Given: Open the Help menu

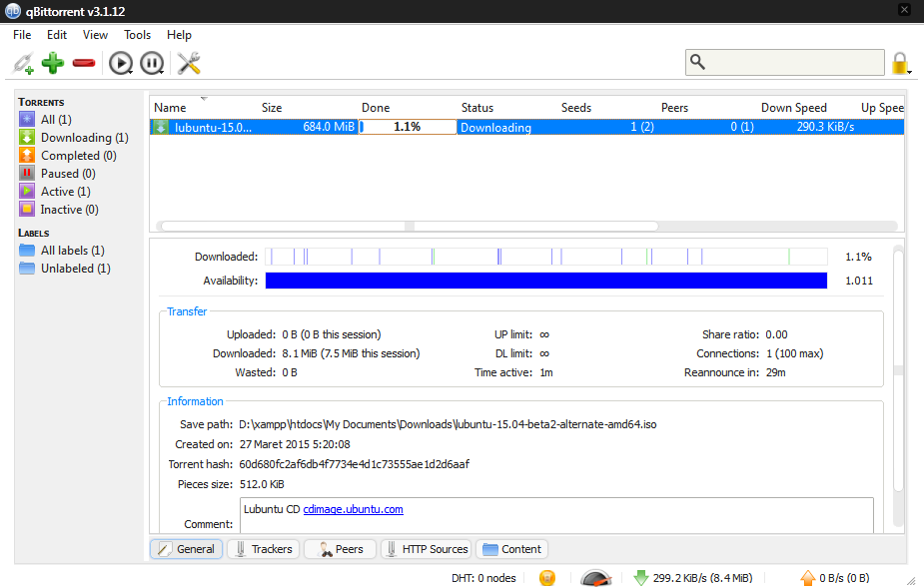Looking at the screenshot, I should point(179,35).
